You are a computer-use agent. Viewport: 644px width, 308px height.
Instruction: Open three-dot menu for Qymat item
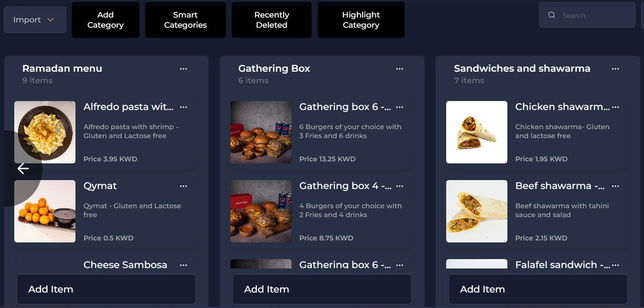[x=184, y=186]
